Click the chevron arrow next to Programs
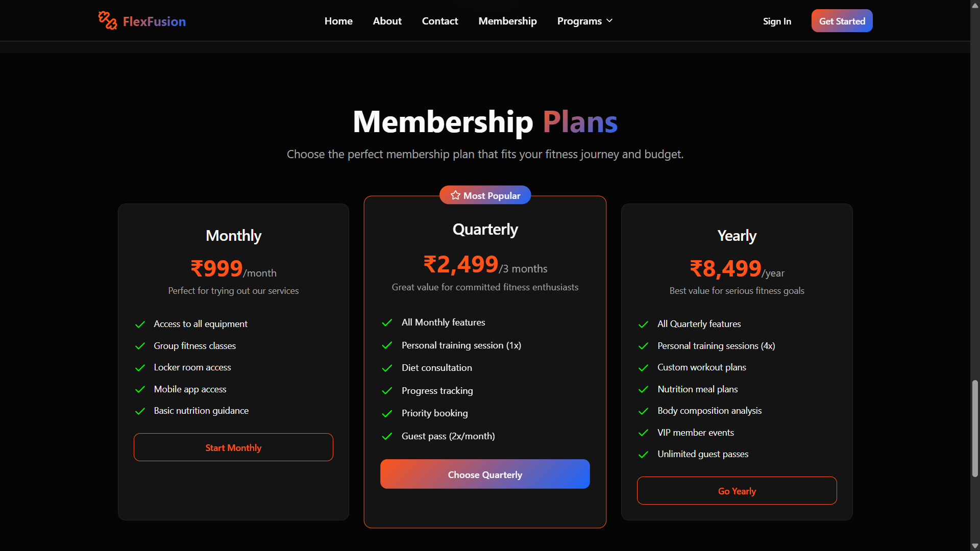This screenshot has height=551, width=980. pyautogui.click(x=609, y=21)
